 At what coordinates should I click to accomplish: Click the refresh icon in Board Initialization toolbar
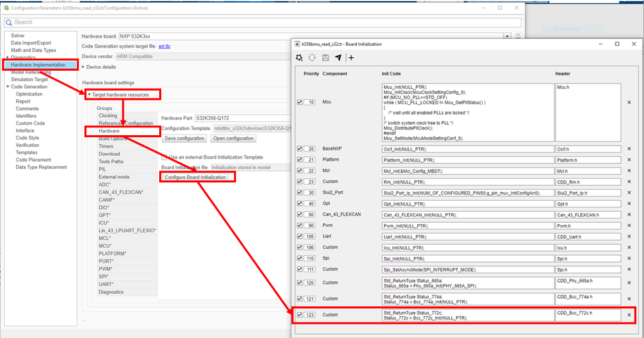coord(312,58)
